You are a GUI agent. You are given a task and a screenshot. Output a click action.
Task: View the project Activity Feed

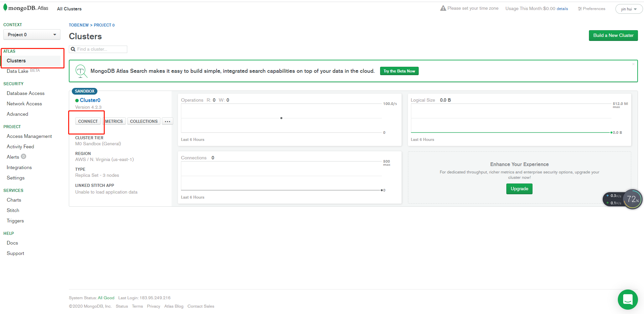point(20,147)
